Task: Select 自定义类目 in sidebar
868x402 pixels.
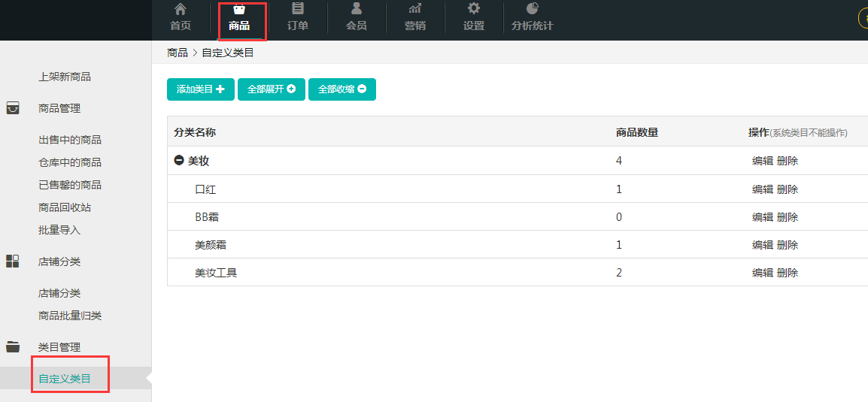Action: point(65,379)
